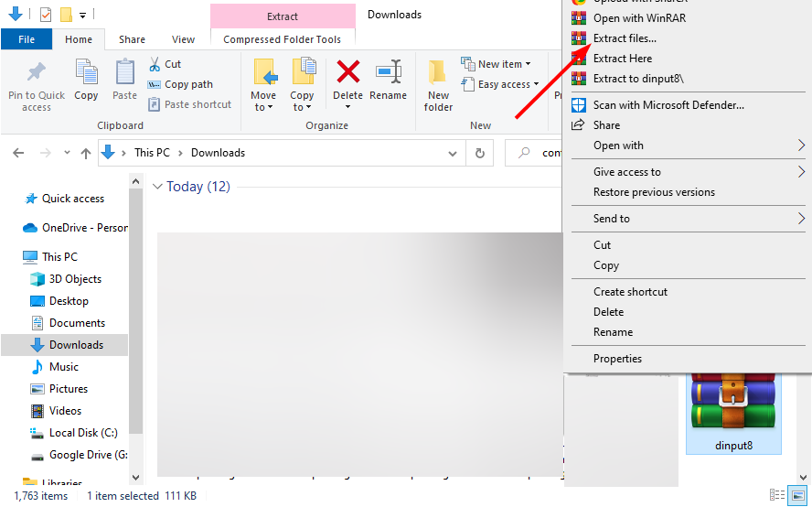812x507 pixels.
Task: Switch to the View ribbon tab
Action: pyautogui.click(x=183, y=39)
